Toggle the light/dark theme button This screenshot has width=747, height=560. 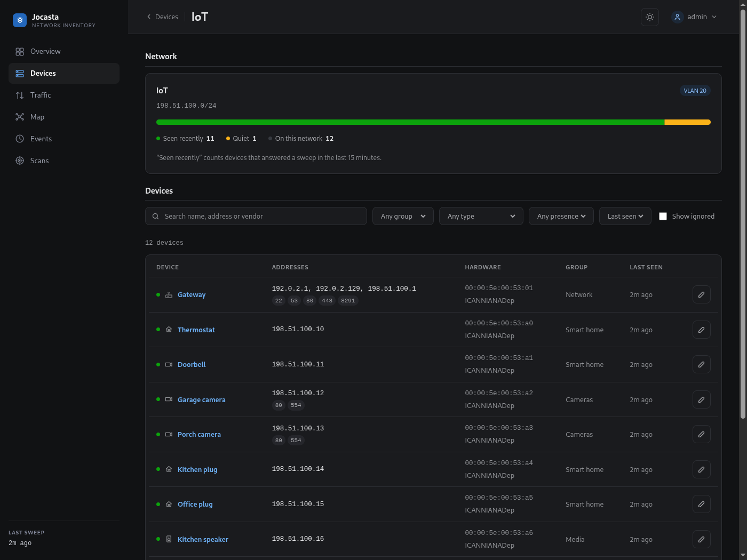pos(650,17)
